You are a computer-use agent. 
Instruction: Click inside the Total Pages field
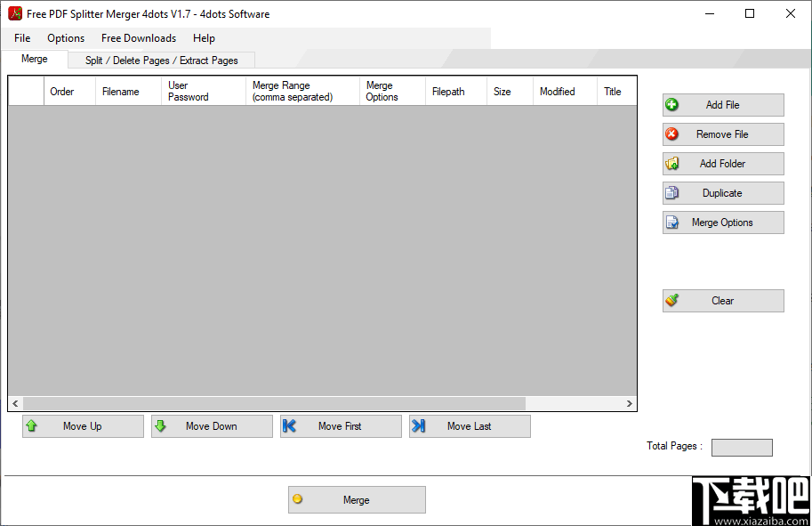[x=742, y=447]
